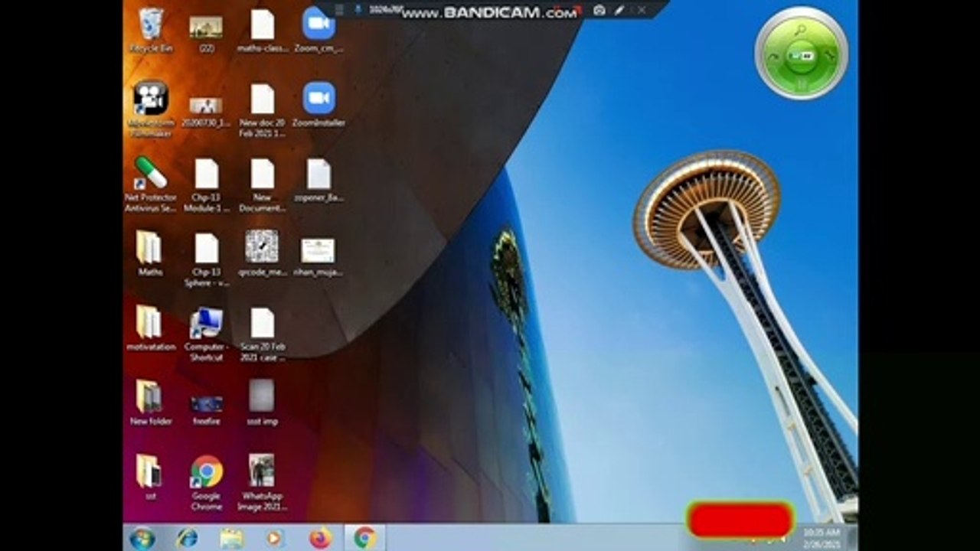Select the Recycle Bin desktop icon
The image size is (980, 551).
pyautogui.click(x=151, y=31)
